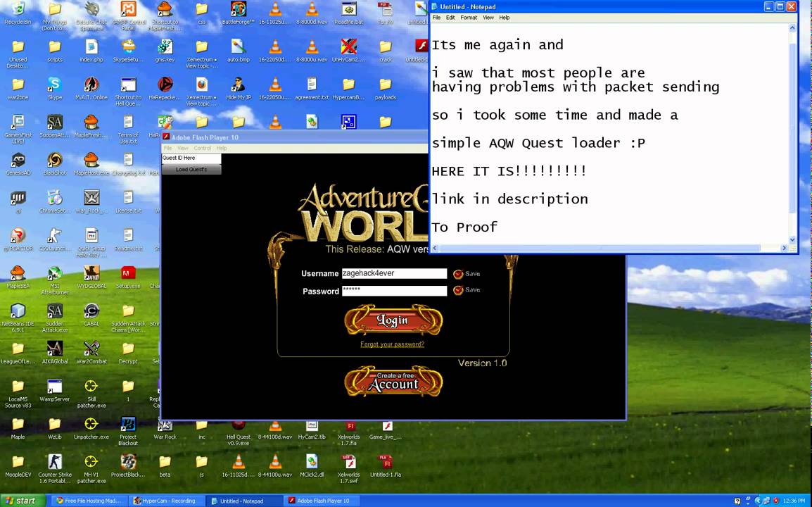Launch the GamersFirst LIVE! shortcut
The image size is (812, 507).
[18, 123]
